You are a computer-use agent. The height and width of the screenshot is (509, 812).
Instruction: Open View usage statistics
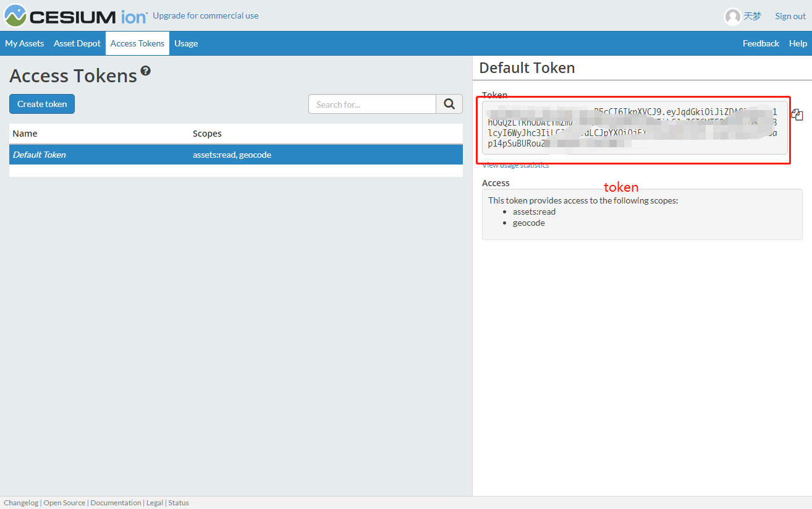point(515,165)
